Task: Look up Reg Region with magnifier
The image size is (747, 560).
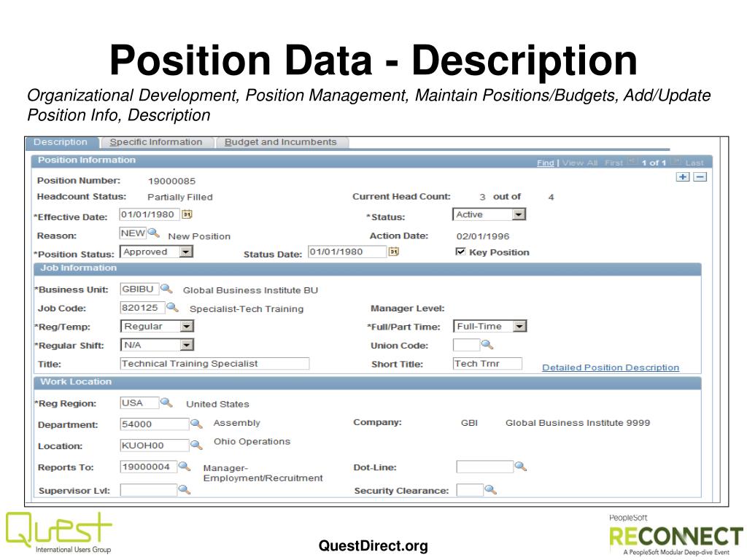Action: click(x=166, y=402)
